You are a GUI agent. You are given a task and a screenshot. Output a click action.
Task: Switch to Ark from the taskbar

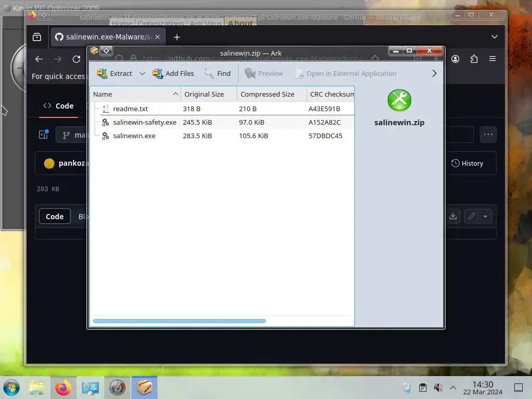click(x=144, y=388)
